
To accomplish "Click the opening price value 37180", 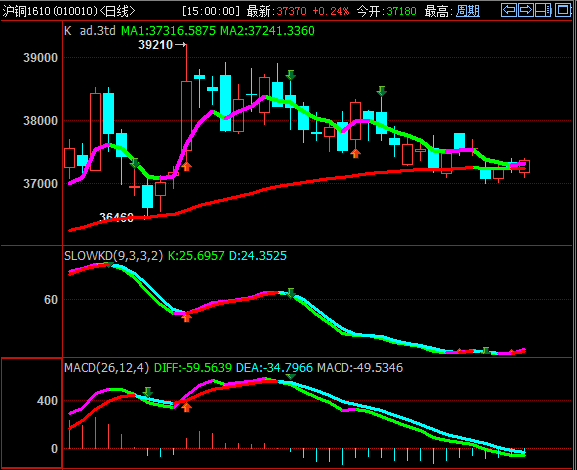I will click(401, 11).
